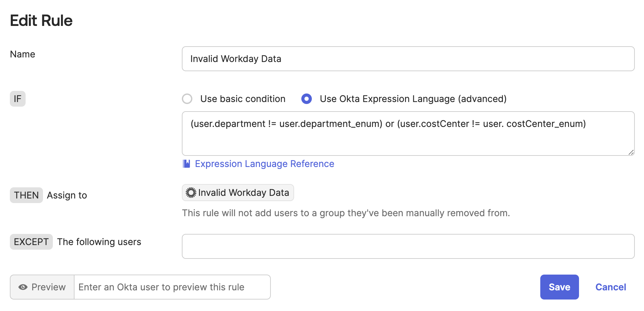The height and width of the screenshot is (311, 644).
Task: Click the "THEN" label badge
Action: click(x=26, y=195)
